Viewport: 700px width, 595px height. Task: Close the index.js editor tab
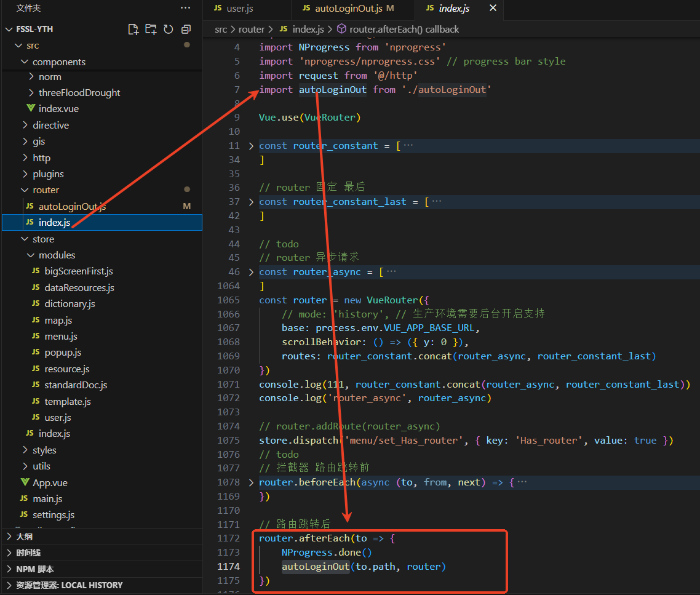tap(493, 8)
